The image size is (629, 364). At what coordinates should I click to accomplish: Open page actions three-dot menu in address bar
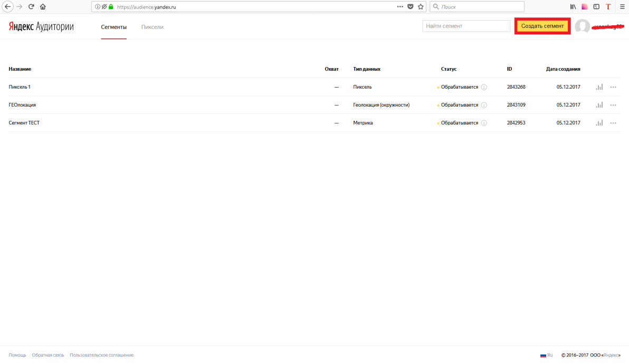(x=400, y=7)
